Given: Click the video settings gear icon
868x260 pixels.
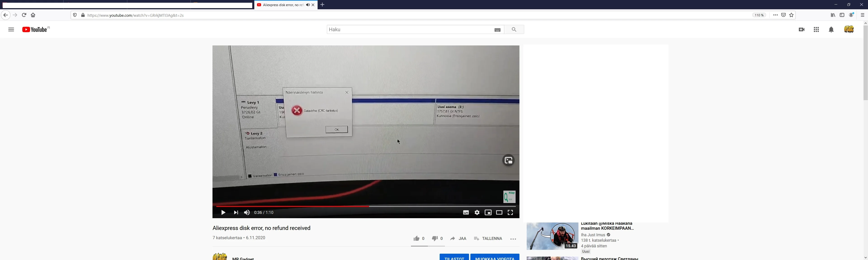Looking at the screenshot, I should 477,213.
